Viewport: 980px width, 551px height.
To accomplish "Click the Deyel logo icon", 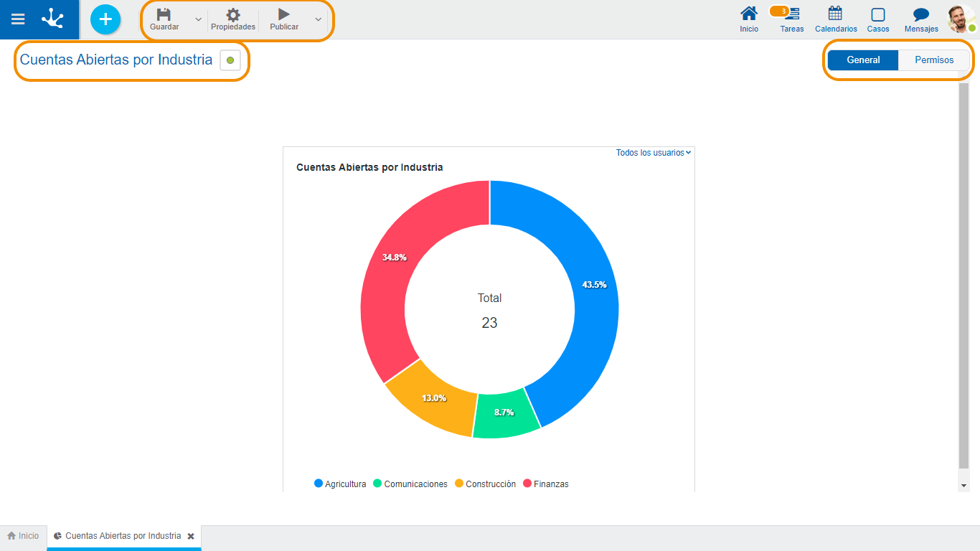I will 52,19.
